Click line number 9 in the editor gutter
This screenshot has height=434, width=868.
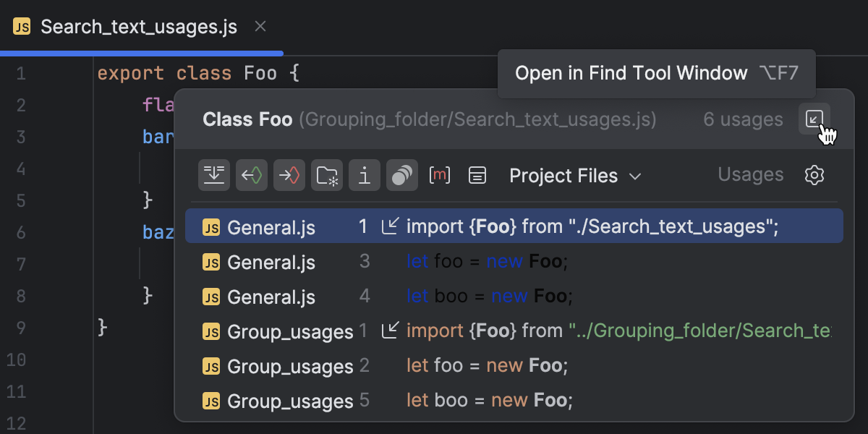21,328
